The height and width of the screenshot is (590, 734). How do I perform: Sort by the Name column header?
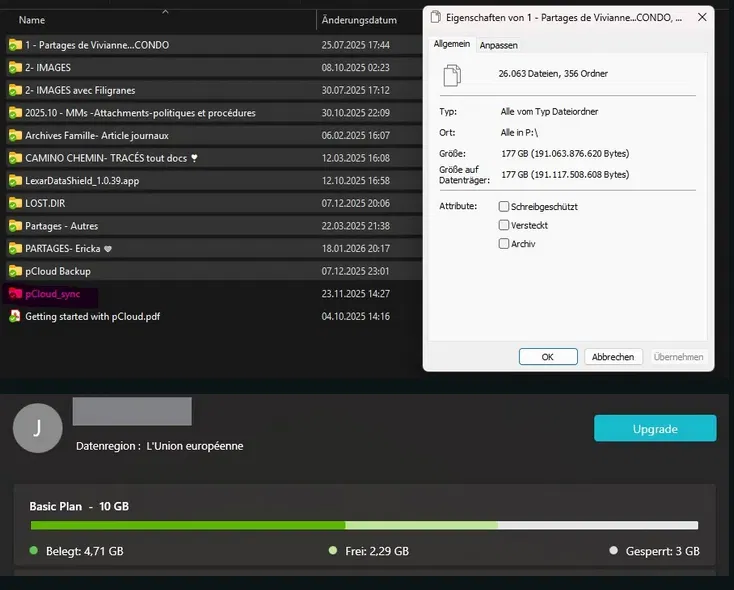pos(32,20)
